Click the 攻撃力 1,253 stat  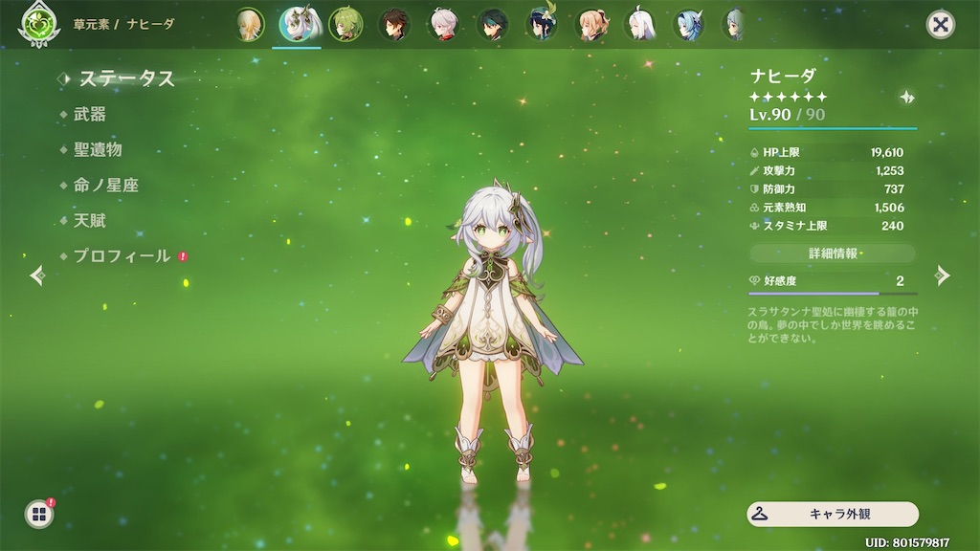(x=827, y=170)
